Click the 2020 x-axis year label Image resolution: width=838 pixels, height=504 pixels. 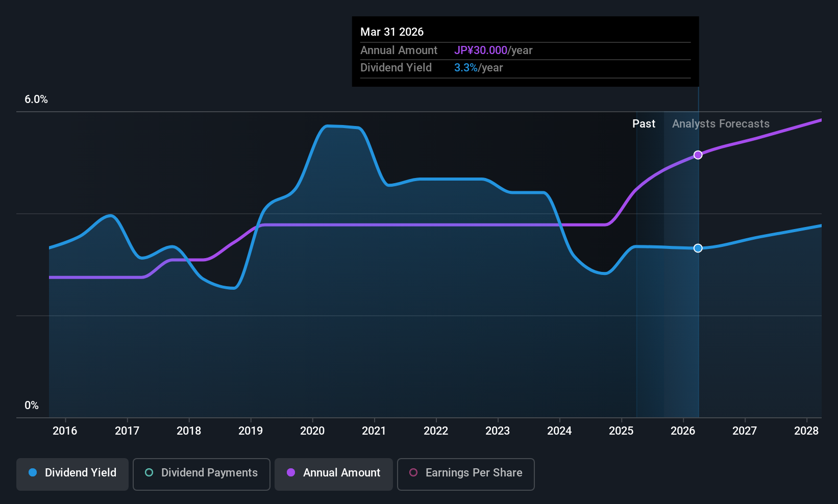[x=312, y=431]
